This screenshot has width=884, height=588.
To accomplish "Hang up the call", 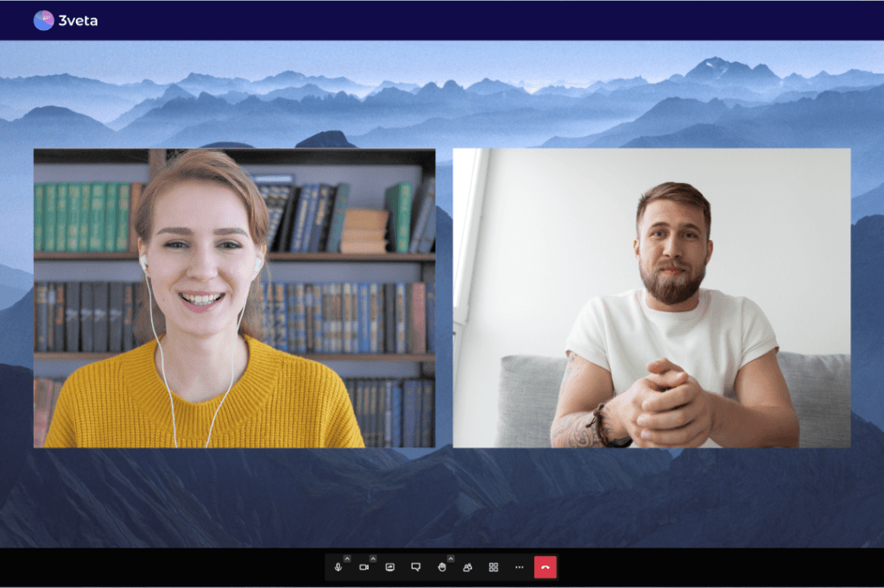I will click(x=546, y=567).
